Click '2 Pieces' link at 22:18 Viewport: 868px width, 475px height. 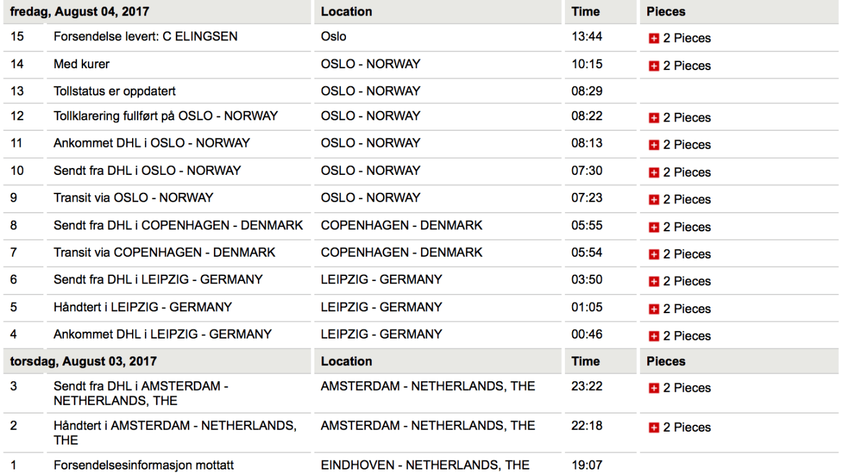[x=687, y=428]
